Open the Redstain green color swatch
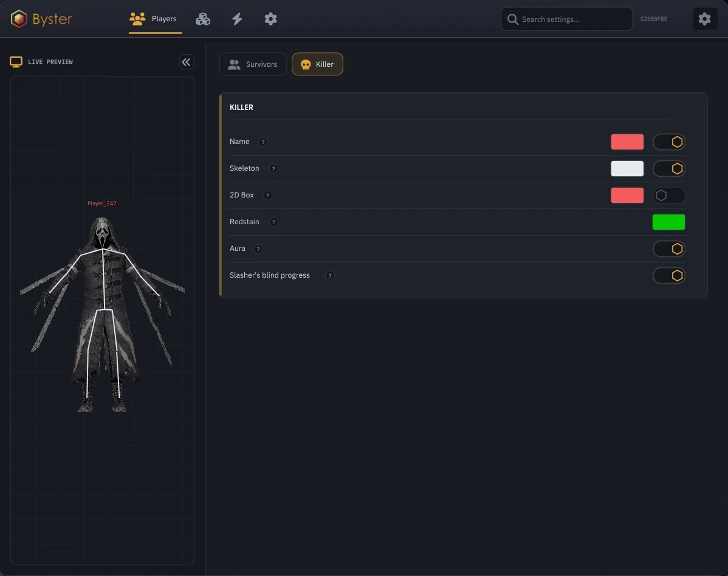 [668, 222]
